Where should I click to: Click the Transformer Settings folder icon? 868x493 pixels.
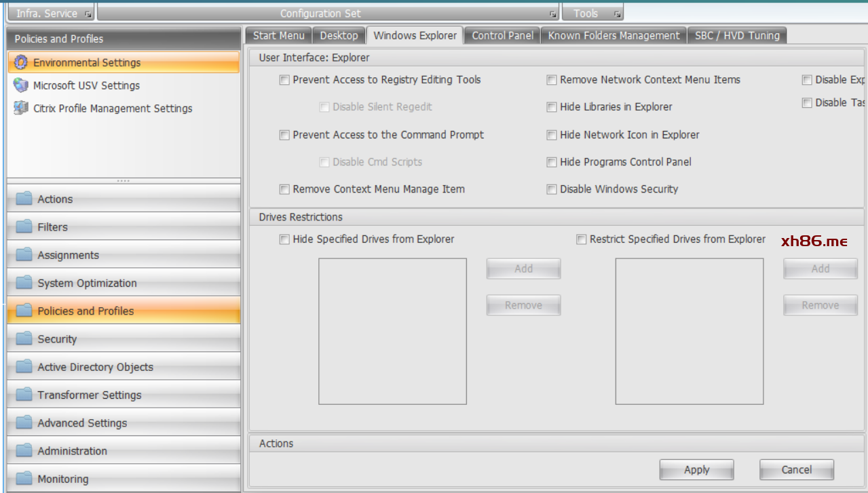24,395
